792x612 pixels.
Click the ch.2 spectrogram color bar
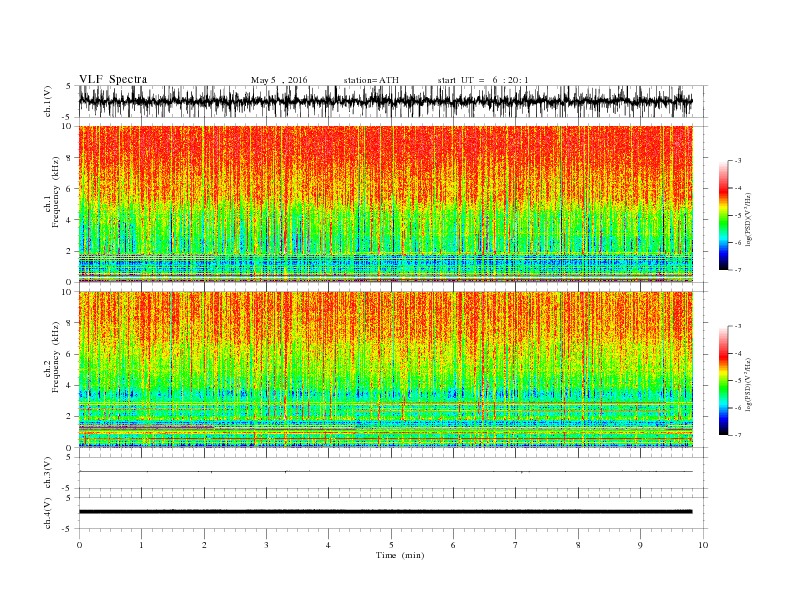click(723, 381)
